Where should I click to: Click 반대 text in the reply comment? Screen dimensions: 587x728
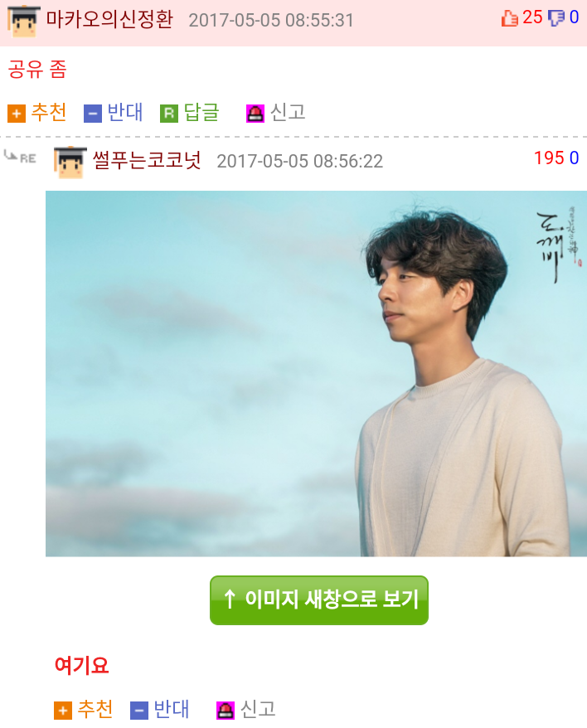point(172,709)
